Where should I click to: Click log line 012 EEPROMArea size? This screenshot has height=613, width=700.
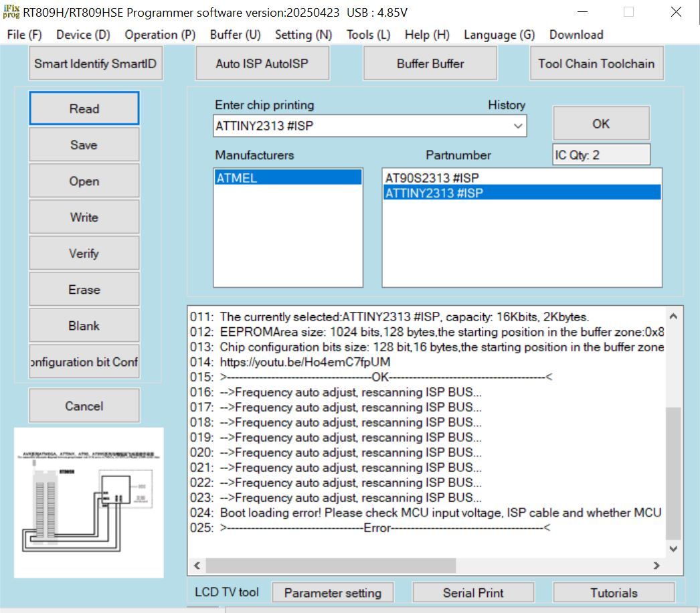tap(426, 332)
